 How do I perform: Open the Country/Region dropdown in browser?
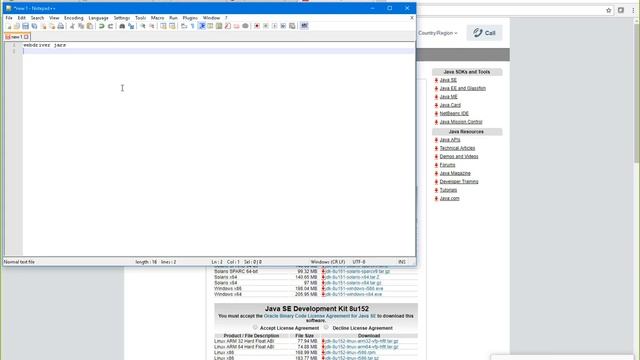click(438, 33)
